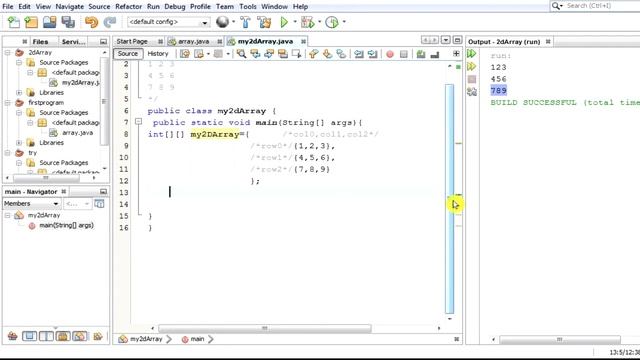Toggle the chart icon in editor toolbar

tap(435, 54)
